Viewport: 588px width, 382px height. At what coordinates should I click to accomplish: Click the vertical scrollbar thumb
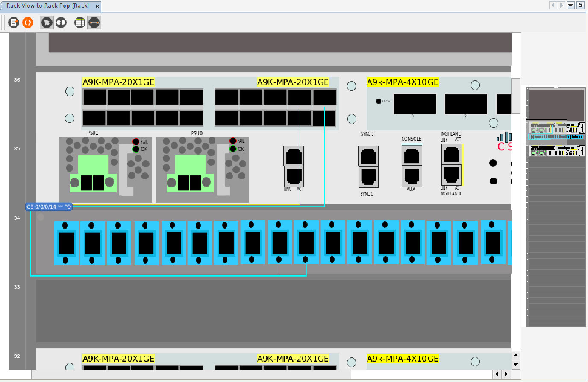click(516, 96)
